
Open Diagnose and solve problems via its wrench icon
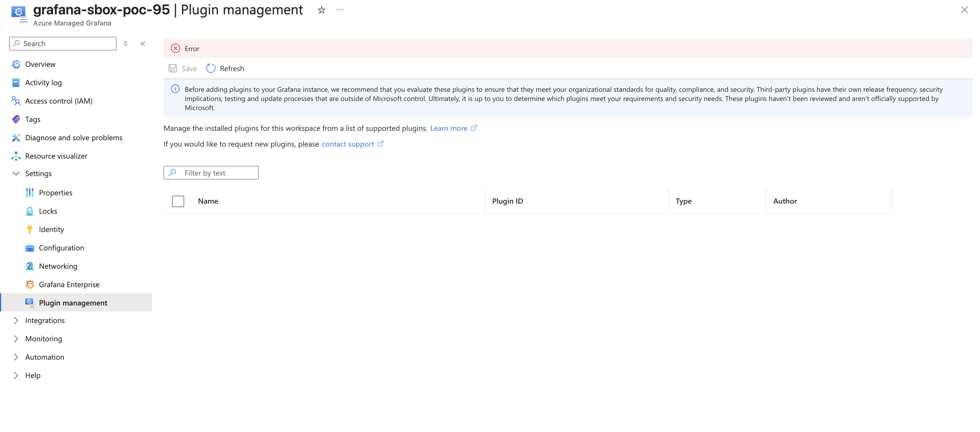pyautogui.click(x=16, y=137)
